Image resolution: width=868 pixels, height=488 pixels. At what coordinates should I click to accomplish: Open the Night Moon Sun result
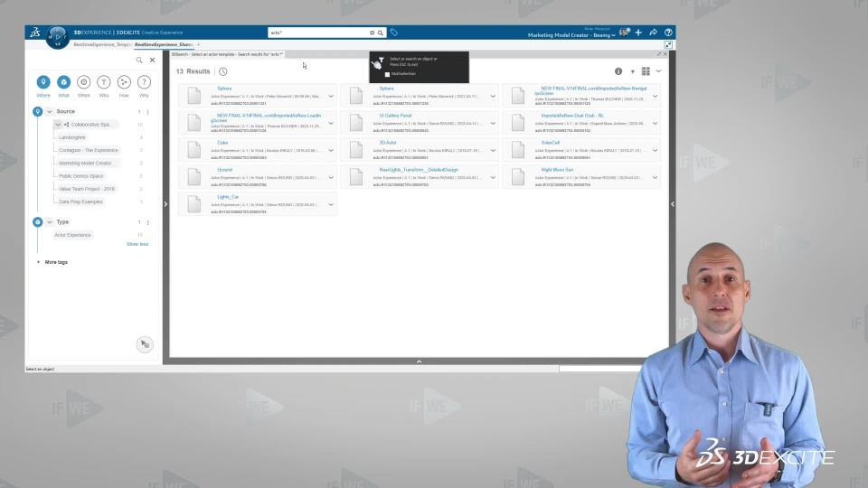point(557,170)
